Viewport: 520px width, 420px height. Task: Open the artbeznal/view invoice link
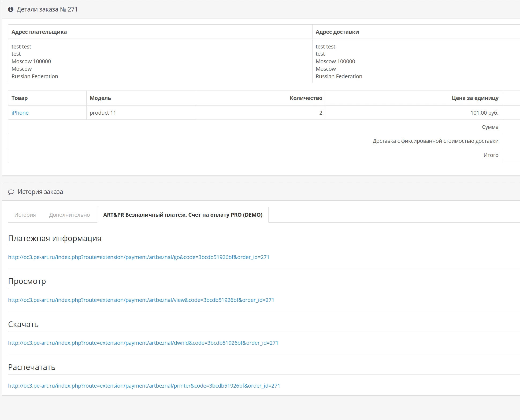(141, 300)
